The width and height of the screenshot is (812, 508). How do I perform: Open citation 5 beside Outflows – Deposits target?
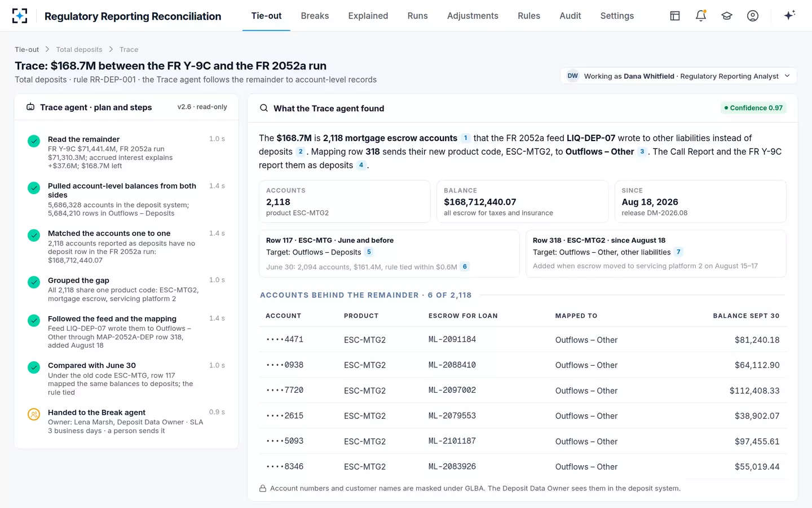pos(369,252)
